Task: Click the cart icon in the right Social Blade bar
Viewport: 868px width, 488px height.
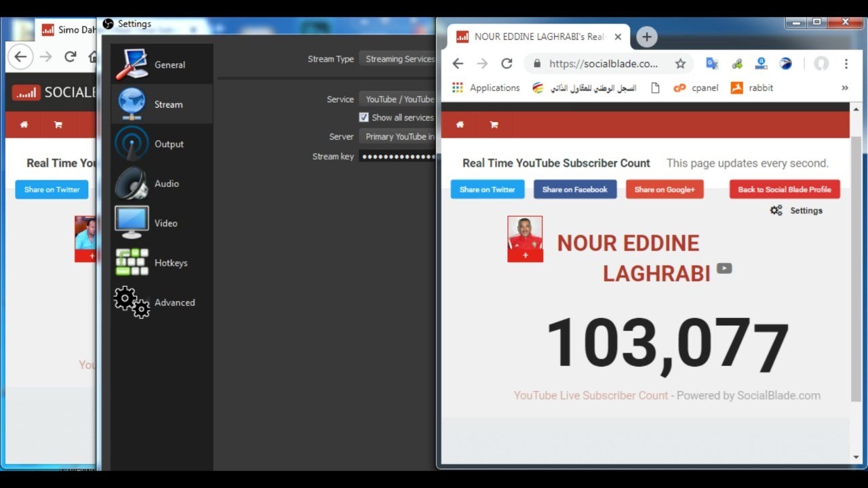Action: 494,125
